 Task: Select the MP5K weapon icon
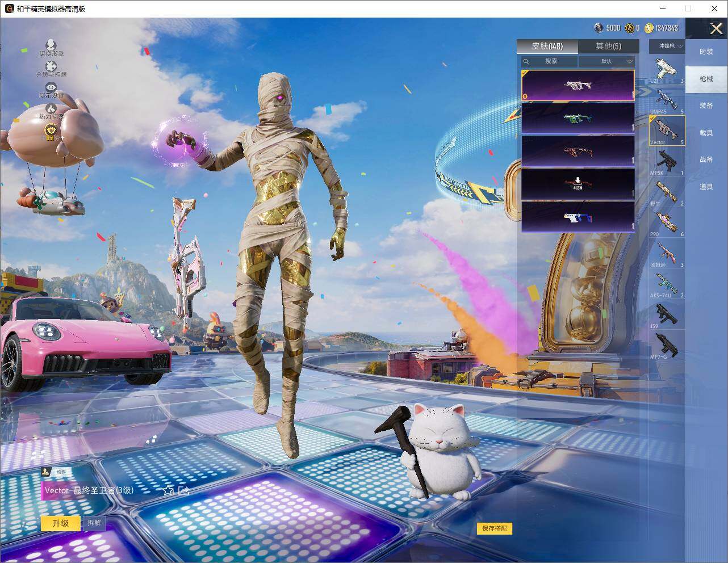coord(667,161)
